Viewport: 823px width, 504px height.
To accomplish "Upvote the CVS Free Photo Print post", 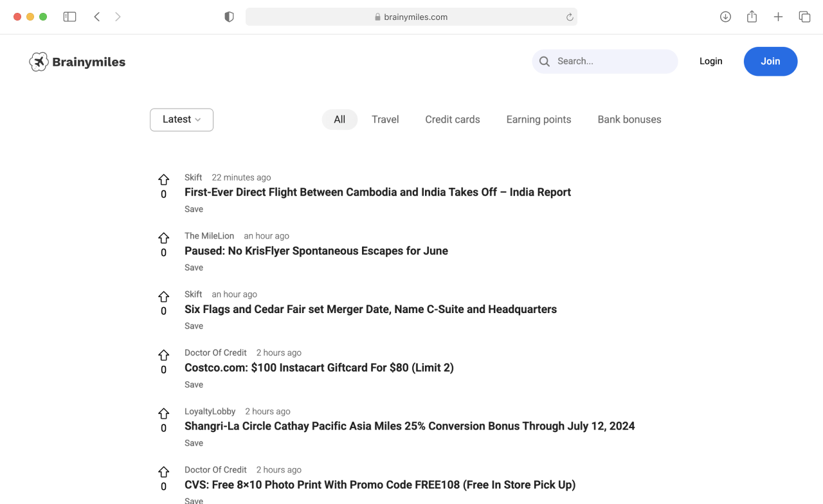I will [x=164, y=473].
